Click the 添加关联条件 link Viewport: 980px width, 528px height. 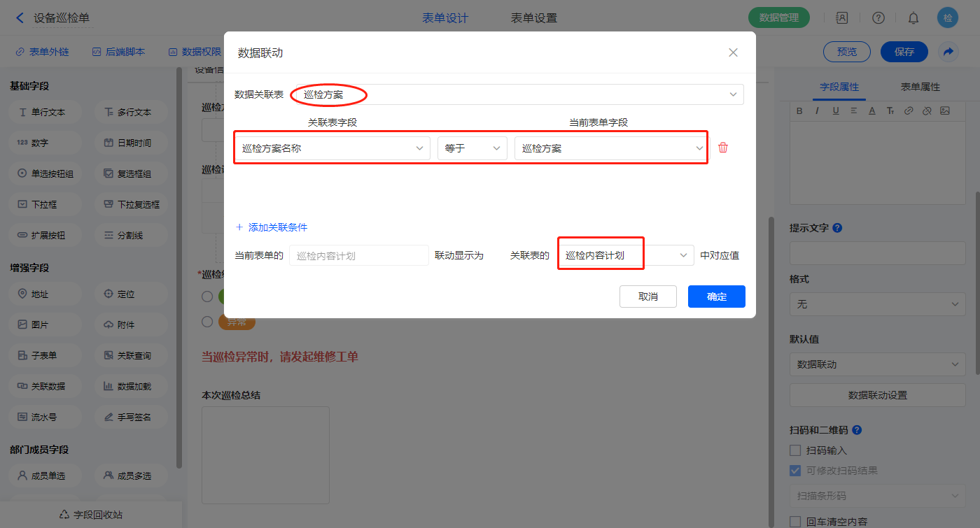[272, 227]
